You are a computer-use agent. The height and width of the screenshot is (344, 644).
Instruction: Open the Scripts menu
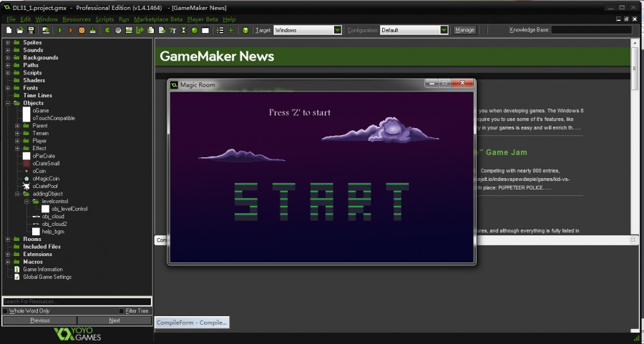tap(104, 19)
